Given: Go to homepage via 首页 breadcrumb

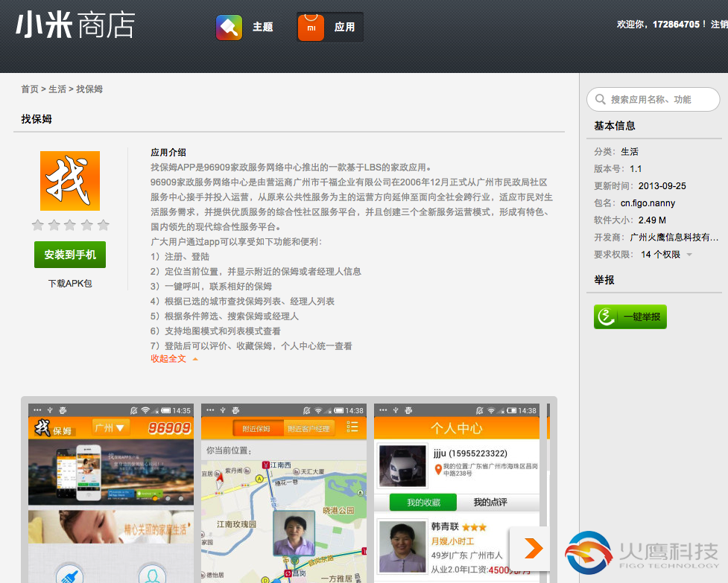Looking at the screenshot, I should [29, 89].
